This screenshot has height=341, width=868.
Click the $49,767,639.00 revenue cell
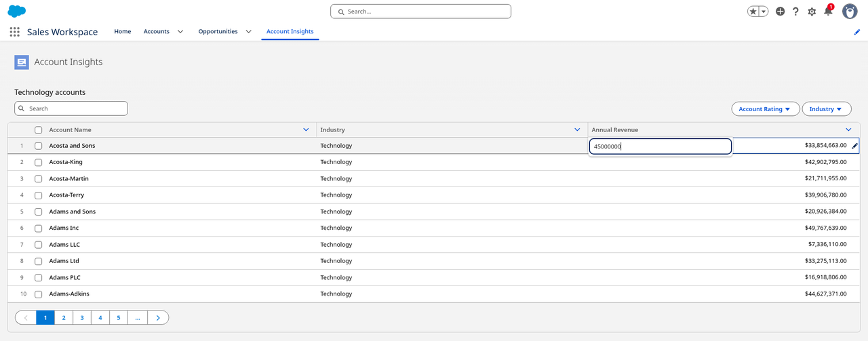click(x=724, y=228)
